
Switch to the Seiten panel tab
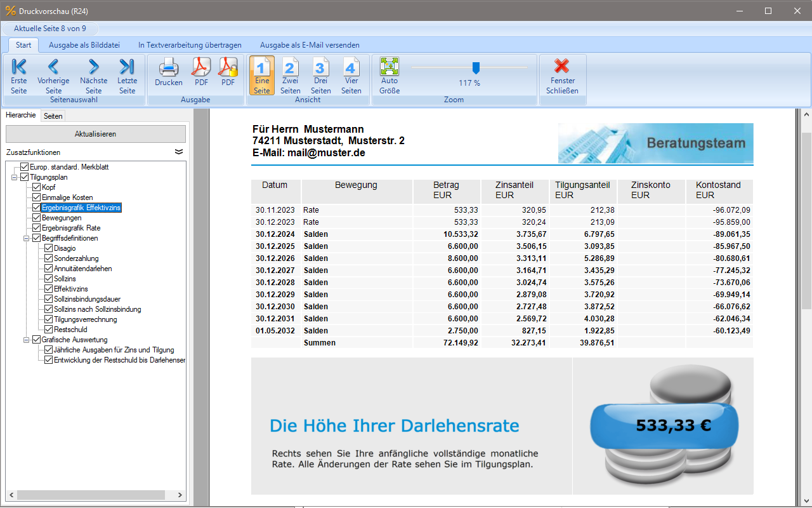pos(53,116)
